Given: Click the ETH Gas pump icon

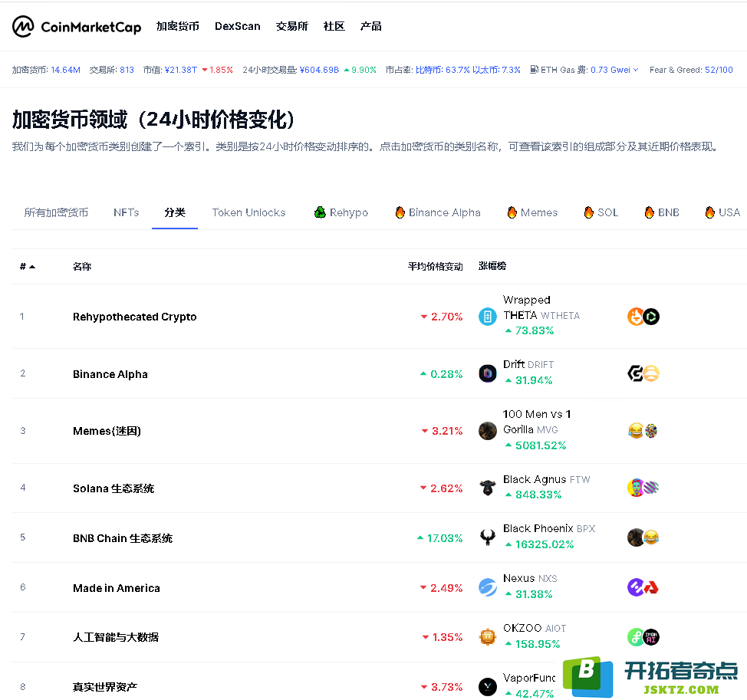Looking at the screenshot, I should (534, 70).
